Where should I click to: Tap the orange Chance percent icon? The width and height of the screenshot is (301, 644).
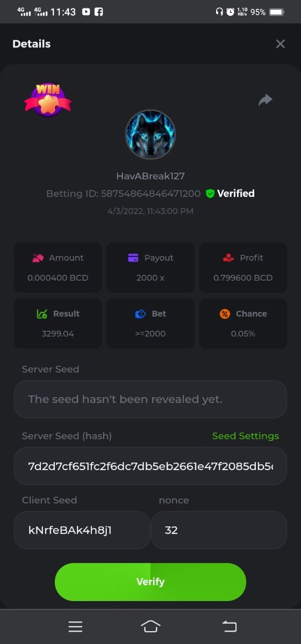[x=225, y=313]
